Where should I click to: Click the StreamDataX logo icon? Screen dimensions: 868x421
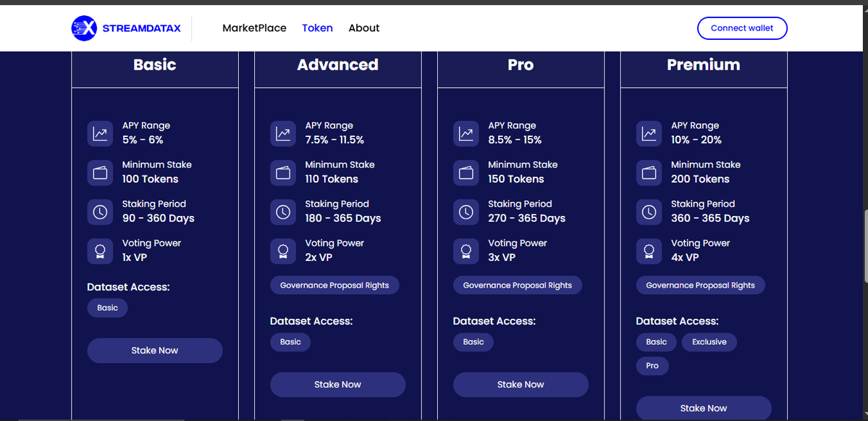click(84, 28)
